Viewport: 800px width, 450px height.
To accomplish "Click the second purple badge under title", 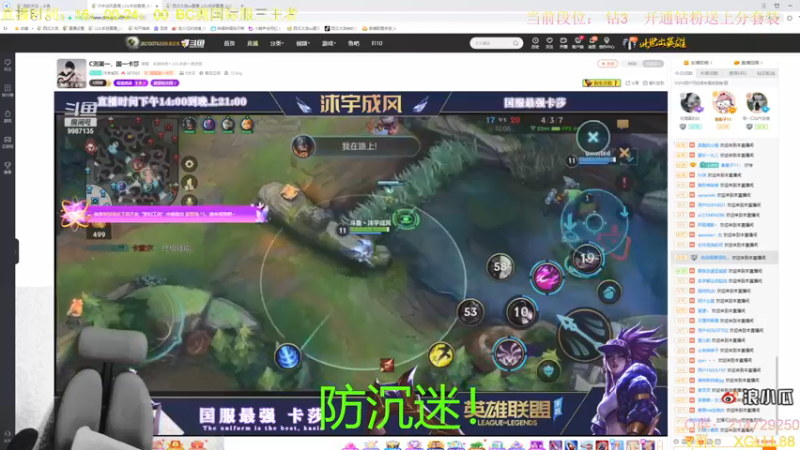I will (x=164, y=83).
